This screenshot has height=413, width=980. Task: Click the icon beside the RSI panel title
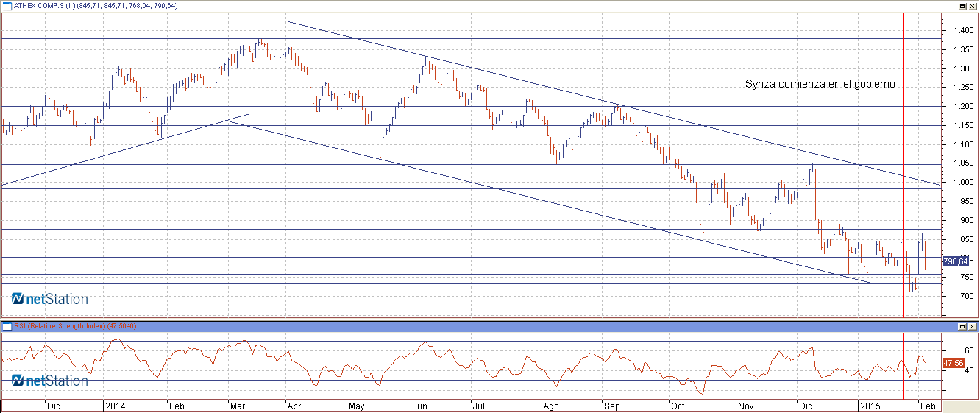click(x=7, y=325)
